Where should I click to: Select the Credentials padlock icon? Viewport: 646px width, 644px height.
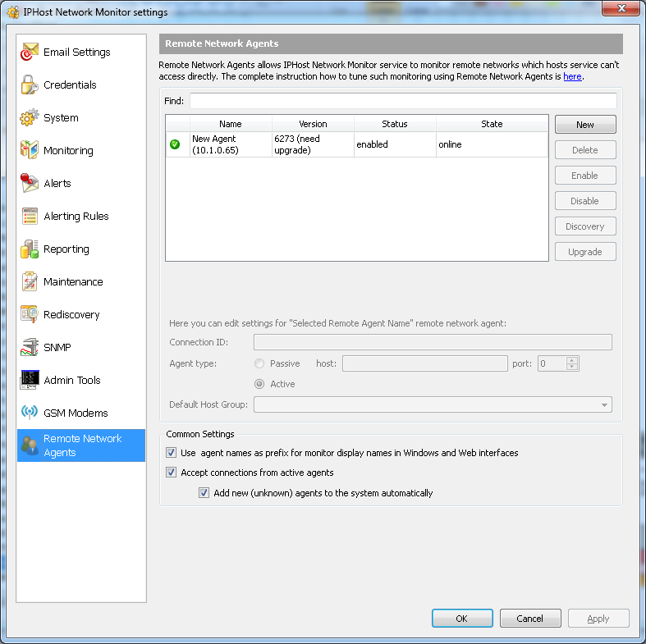point(30,85)
